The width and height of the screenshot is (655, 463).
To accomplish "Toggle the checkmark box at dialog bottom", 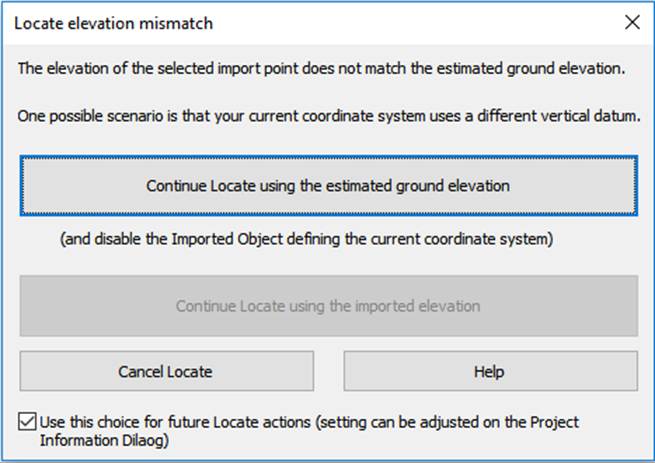I will [28, 422].
